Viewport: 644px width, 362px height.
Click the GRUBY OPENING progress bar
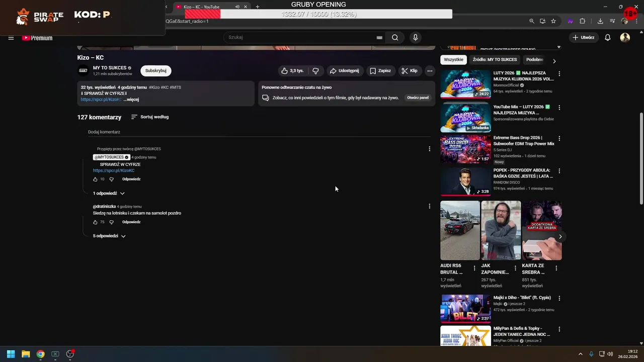(318, 14)
